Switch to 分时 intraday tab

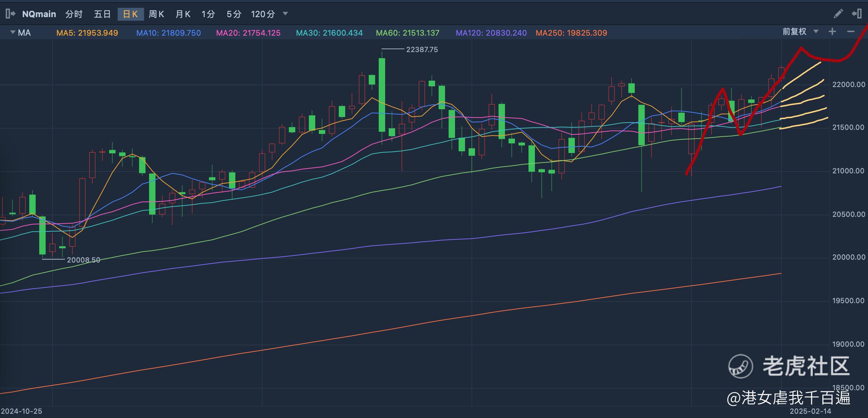pos(74,14)
